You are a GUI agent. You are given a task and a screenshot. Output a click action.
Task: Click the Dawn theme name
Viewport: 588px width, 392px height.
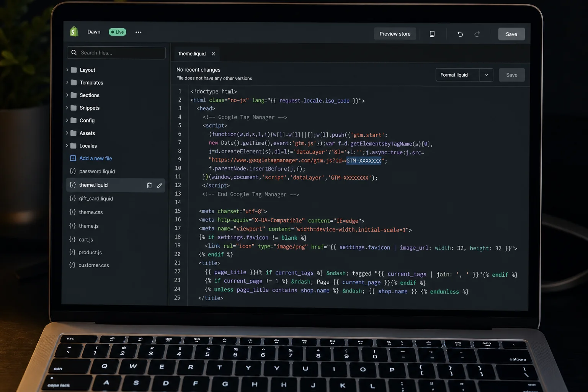point(94,32)
